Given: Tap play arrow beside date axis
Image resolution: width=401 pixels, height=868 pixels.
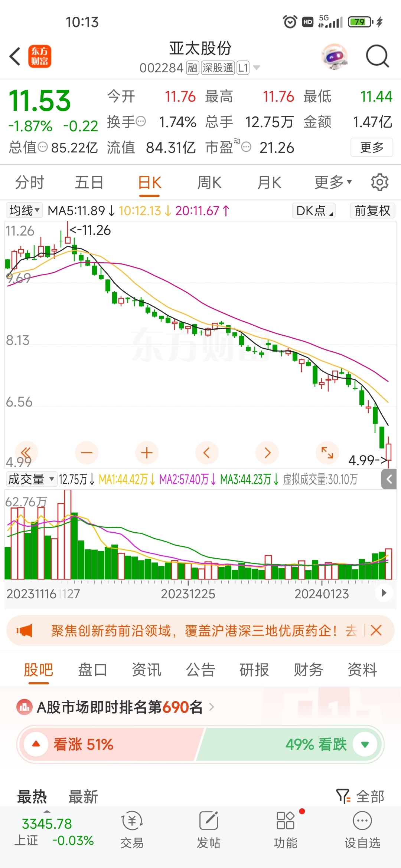Looking at the screenshot, I should [384, 593].
